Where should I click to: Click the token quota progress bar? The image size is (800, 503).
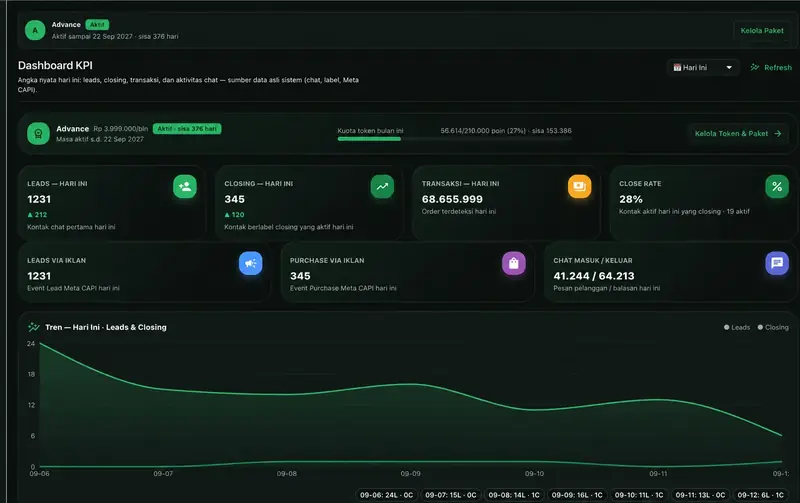point(454,139)
